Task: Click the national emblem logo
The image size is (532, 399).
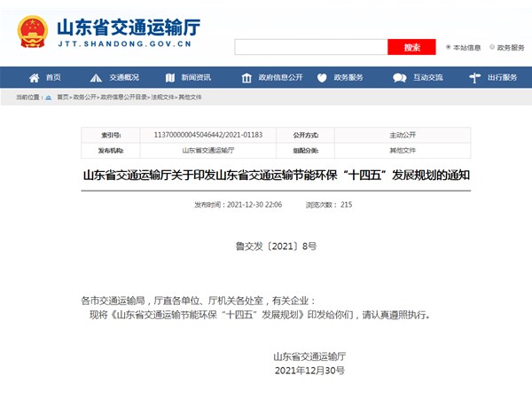Action: coord(33,32)
